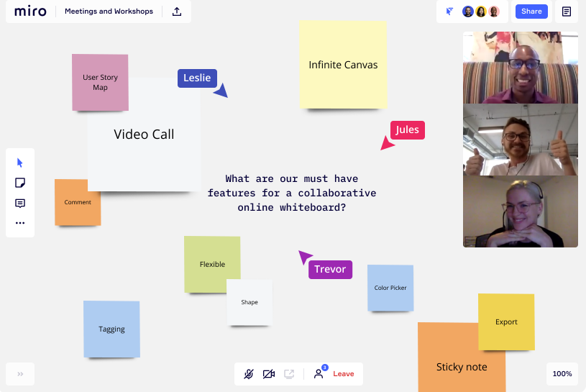Leave the video call
The height and width of the screenshot is (392, 586).
[x=344, y=374]
